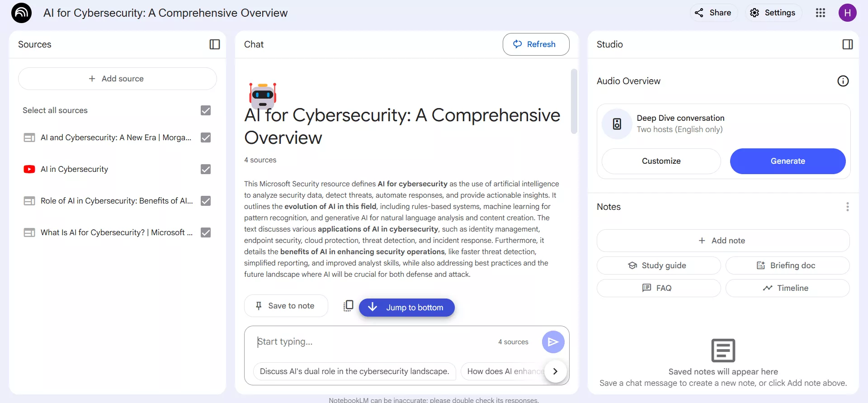Viewport: 868px width, 403px height.
Task: Generate the Deep Dive audio overview
Action: [x=787, y=161]
